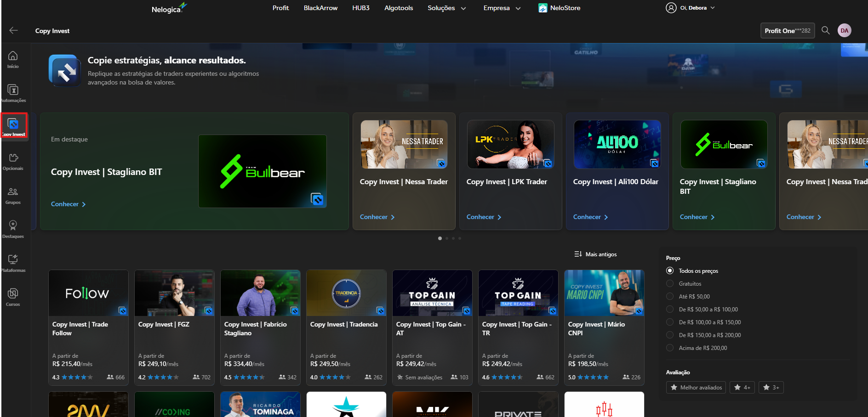Image resolution: width=868 pixels, height=417 pixels.
Task: Click the search magnifier icon
Action: click(x=826, y=30)
